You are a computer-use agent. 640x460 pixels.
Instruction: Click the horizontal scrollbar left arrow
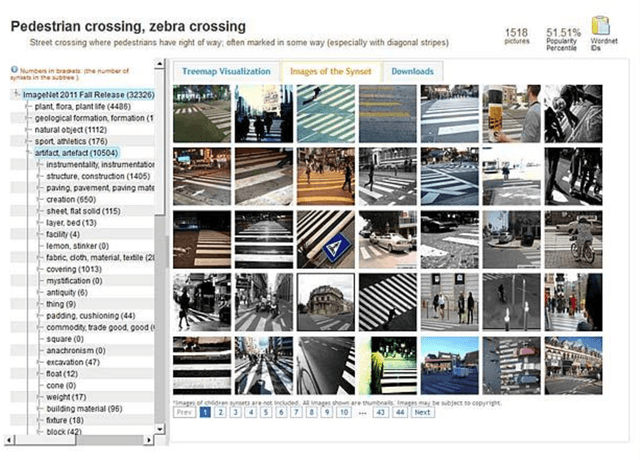9,440
